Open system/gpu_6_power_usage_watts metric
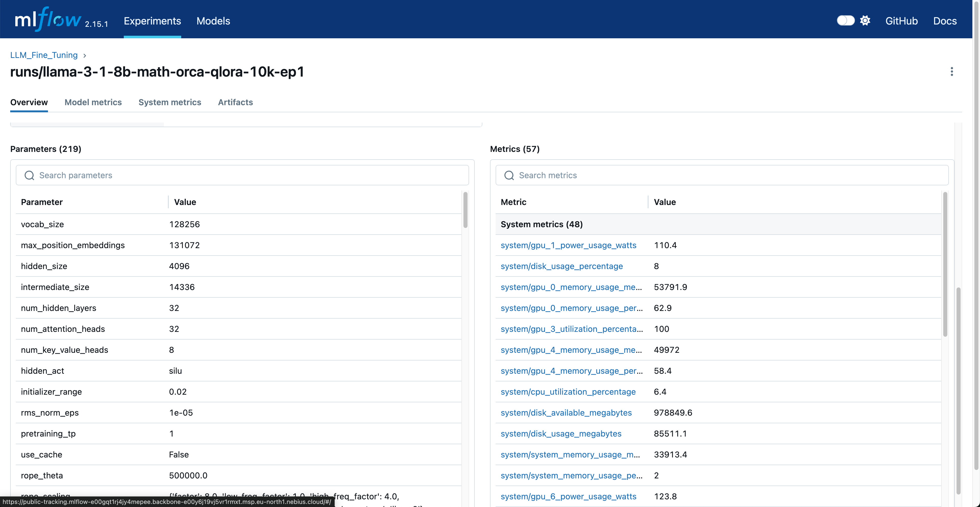The image size is (980, 507). click(x=568, y=496)
